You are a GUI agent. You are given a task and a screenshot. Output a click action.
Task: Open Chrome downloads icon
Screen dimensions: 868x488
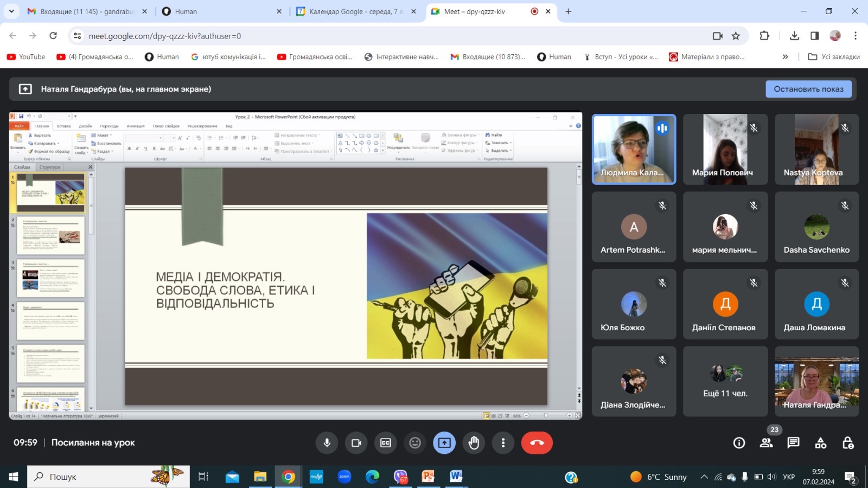(795, 36)
